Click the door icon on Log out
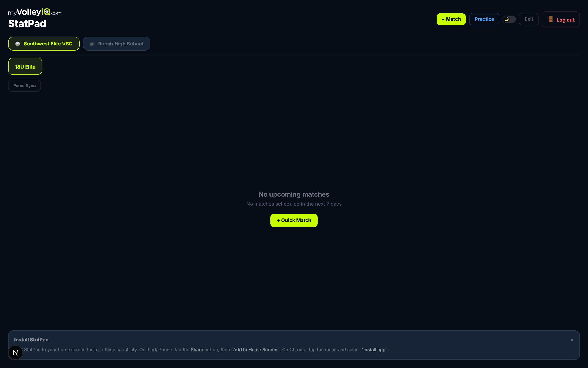 coord(551,19)
